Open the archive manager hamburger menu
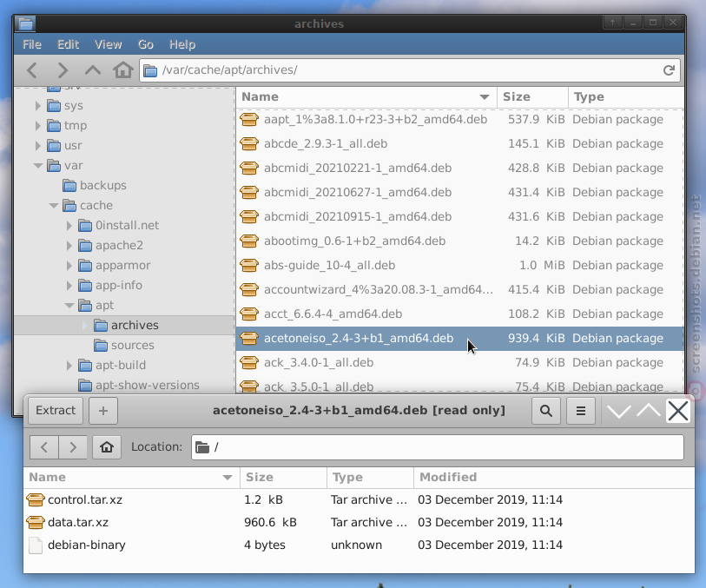706x588 pixels. coord(581,411)
